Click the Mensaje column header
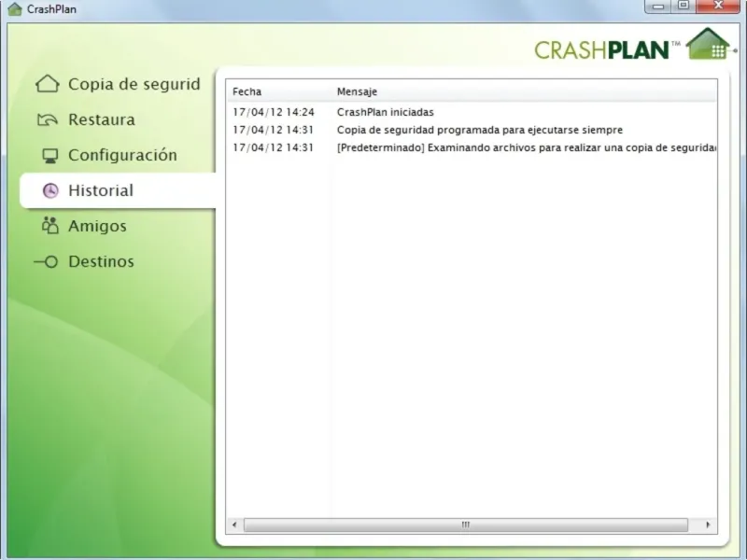Image resolution: width=747 pixels, height=560 pixels. (x=357, y=91)
